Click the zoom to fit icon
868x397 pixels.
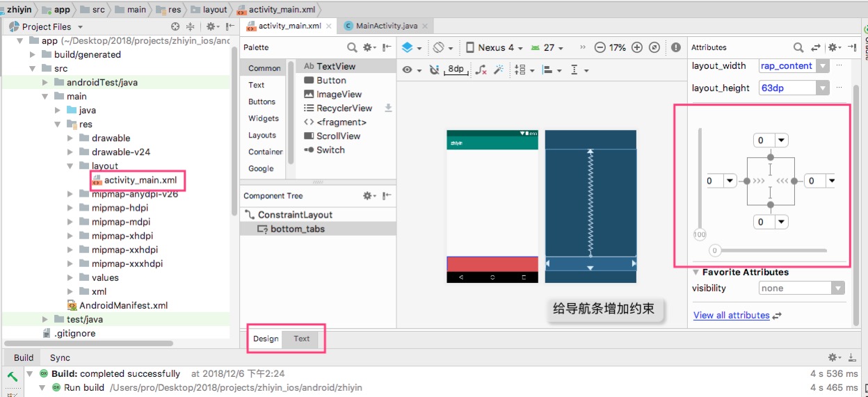[654, 47]
